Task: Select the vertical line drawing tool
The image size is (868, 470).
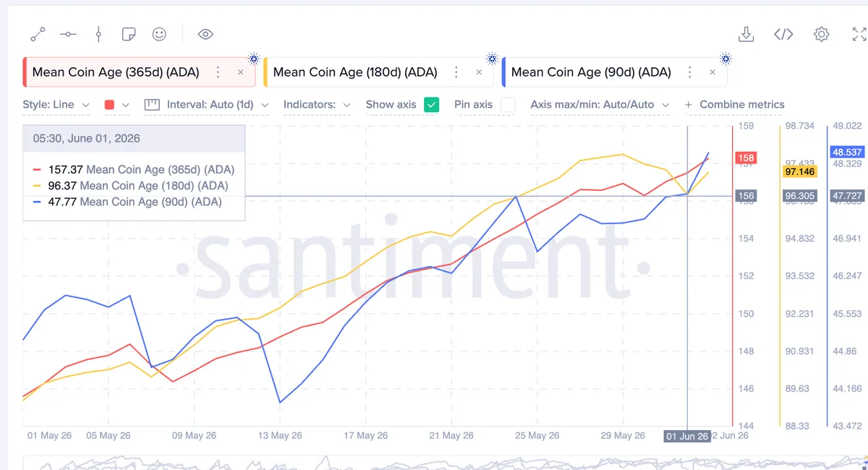Action: pos(98,34)
